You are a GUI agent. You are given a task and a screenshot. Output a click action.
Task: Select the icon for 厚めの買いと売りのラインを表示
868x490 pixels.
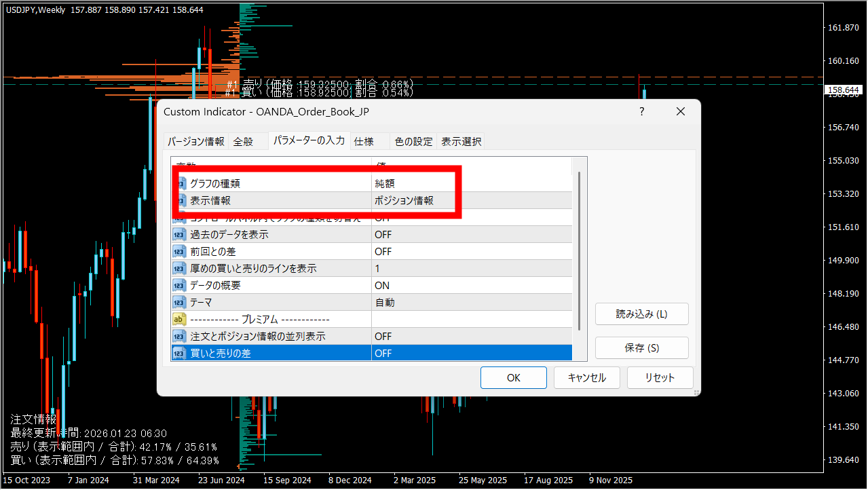click(x=180, y=269)
